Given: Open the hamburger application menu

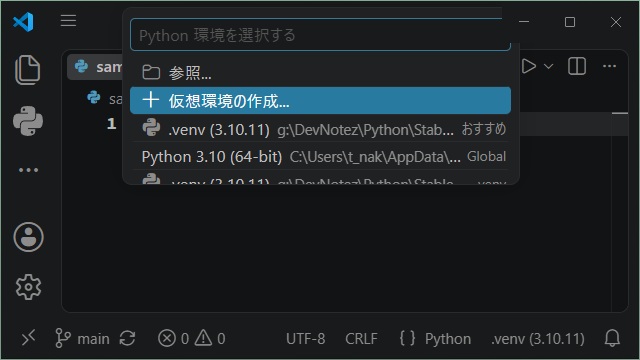Looking at the screenshot, I should tap(68, 20).
